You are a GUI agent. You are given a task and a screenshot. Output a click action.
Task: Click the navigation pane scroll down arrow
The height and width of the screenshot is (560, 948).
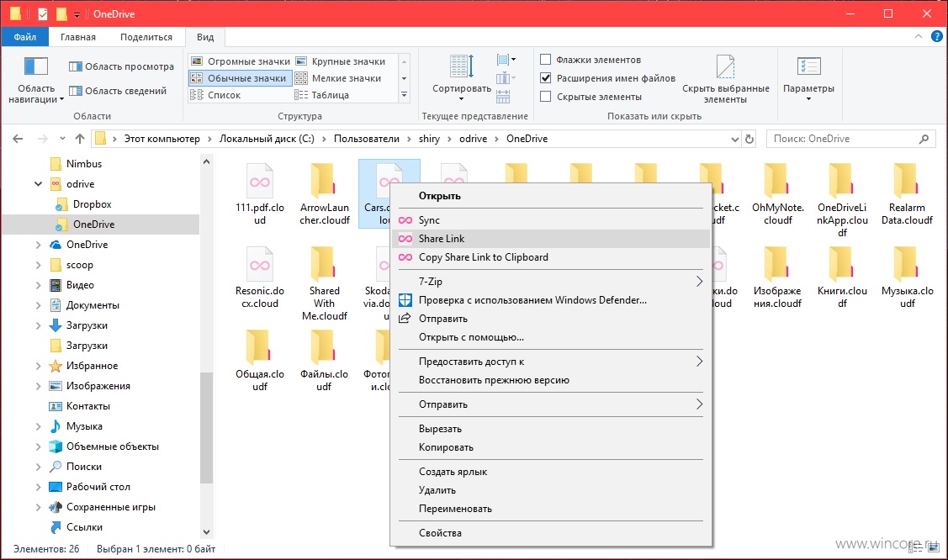tap(206, 532)
